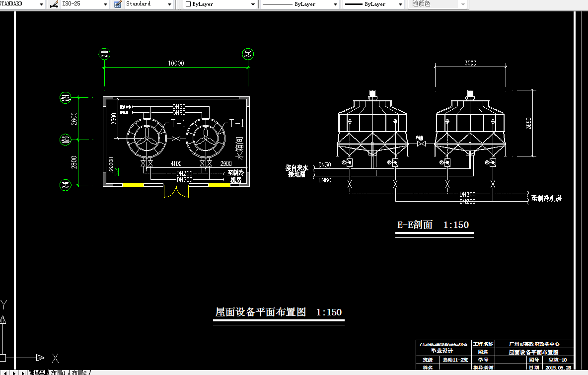The width and height of the screenshot is (588, 375).
Task: Select the 空施-10 drawing number cell
Action: coord(557,360)
